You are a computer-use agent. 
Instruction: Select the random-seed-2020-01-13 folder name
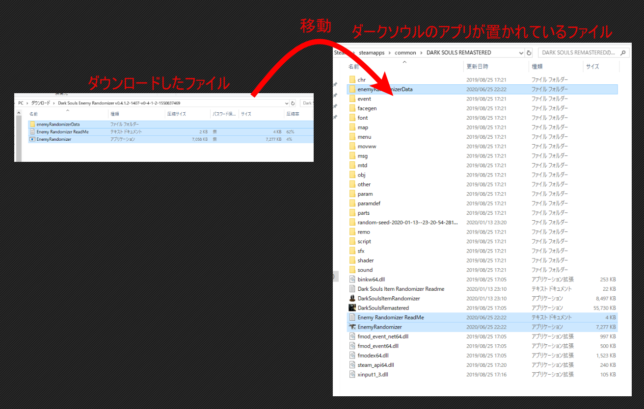(x=407, y=222)
